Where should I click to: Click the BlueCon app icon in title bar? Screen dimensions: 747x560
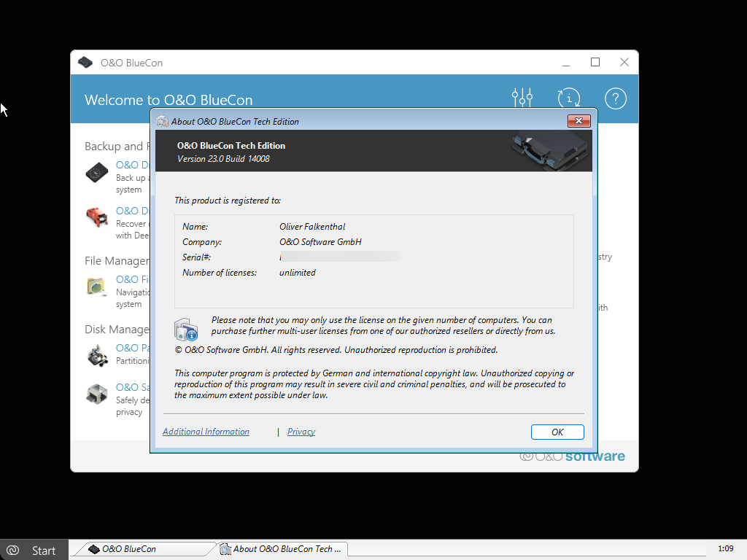[x=85, y=63]
